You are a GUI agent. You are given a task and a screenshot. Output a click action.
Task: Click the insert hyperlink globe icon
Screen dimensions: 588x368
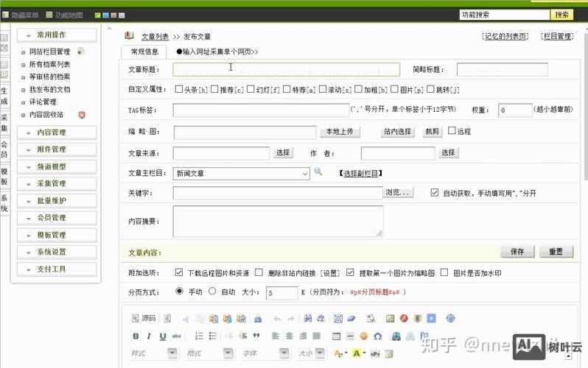[x=396, y=336]
